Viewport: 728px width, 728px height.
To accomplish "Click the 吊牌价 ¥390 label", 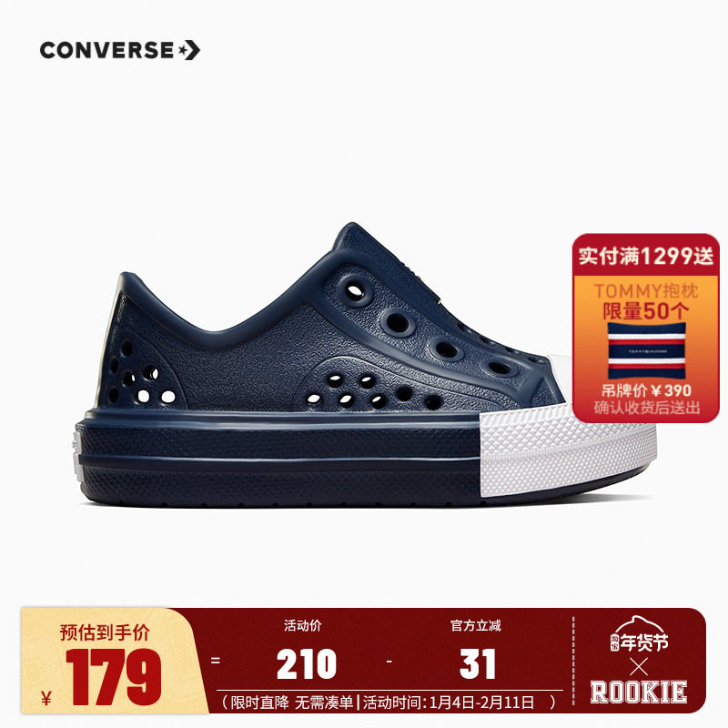I will (x=646, y=391).
